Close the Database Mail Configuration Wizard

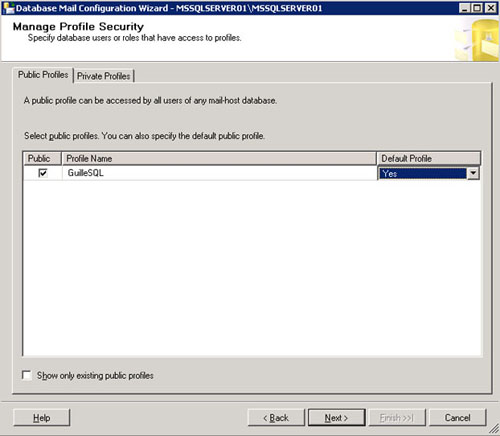(491, 8)
